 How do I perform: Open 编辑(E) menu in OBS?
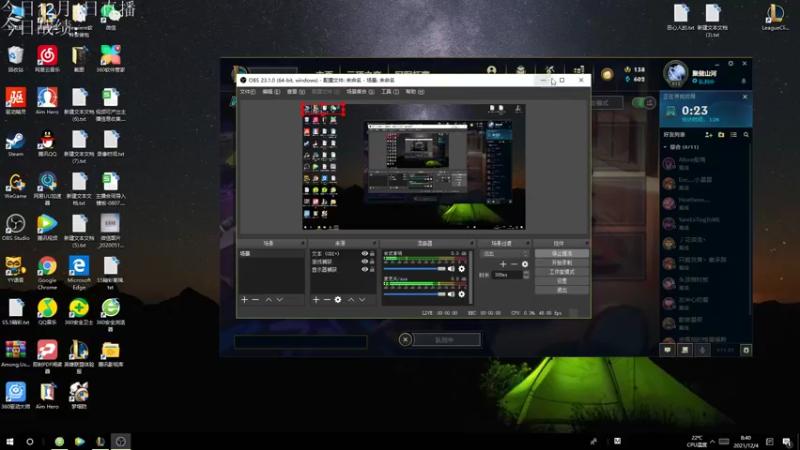coord(271,92)
